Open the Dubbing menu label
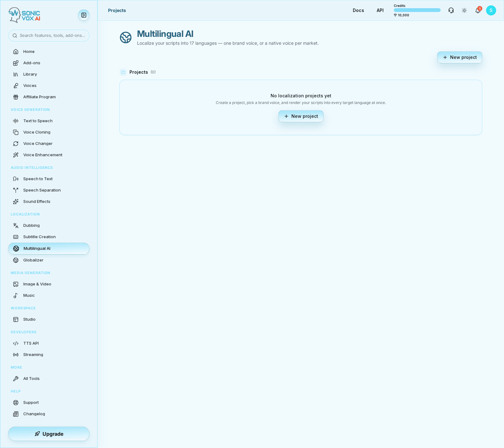The image size is (504, 448). [x=31, y=226]
